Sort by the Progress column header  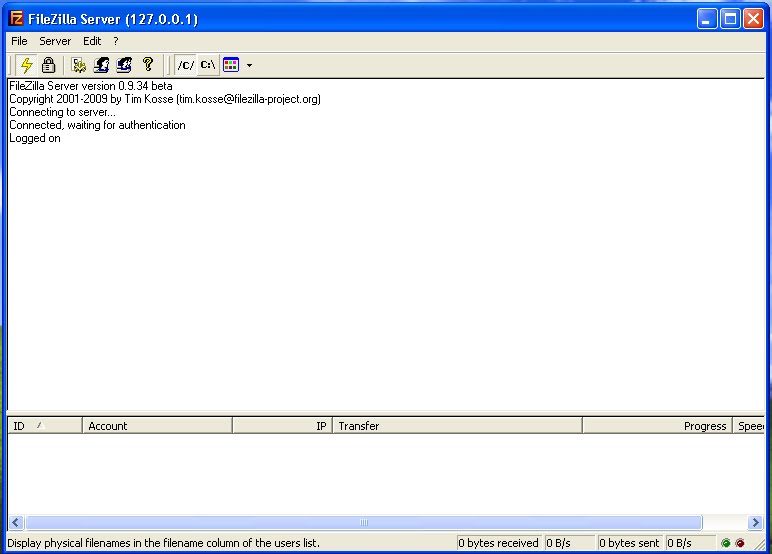[657, 426]
